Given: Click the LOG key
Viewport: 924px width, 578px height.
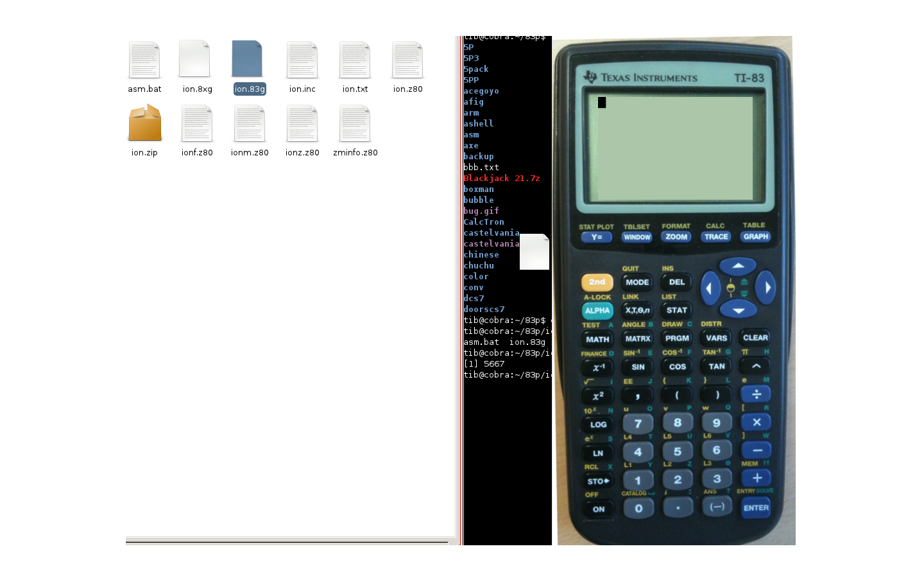Looking at the screenshot, I should (598, 425).
